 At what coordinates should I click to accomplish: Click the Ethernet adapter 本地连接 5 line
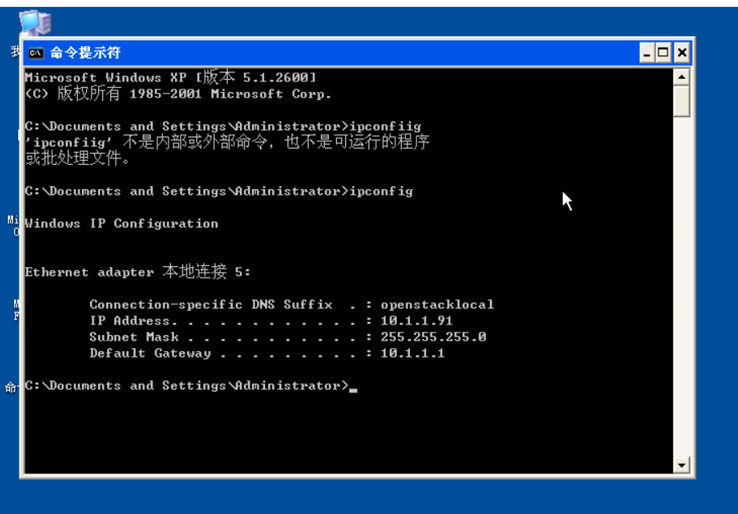pyautogui.click(x=138, y=272)
